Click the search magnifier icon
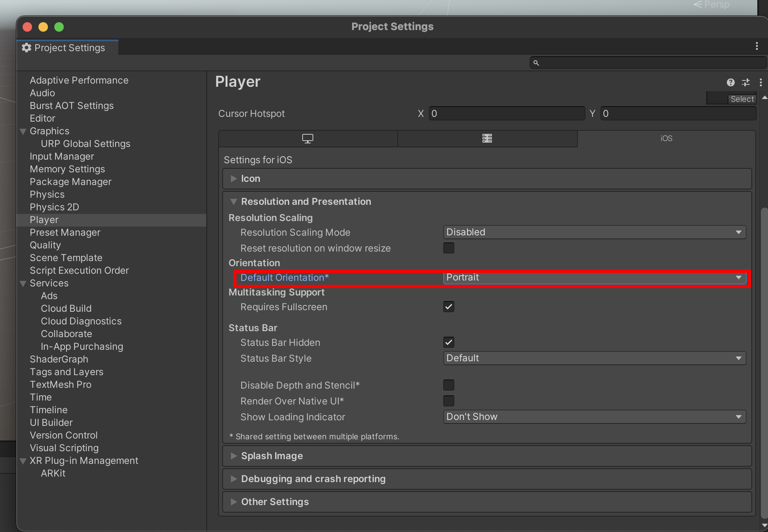This screenshot has height=532, width=768. click(x=536, y=63)
